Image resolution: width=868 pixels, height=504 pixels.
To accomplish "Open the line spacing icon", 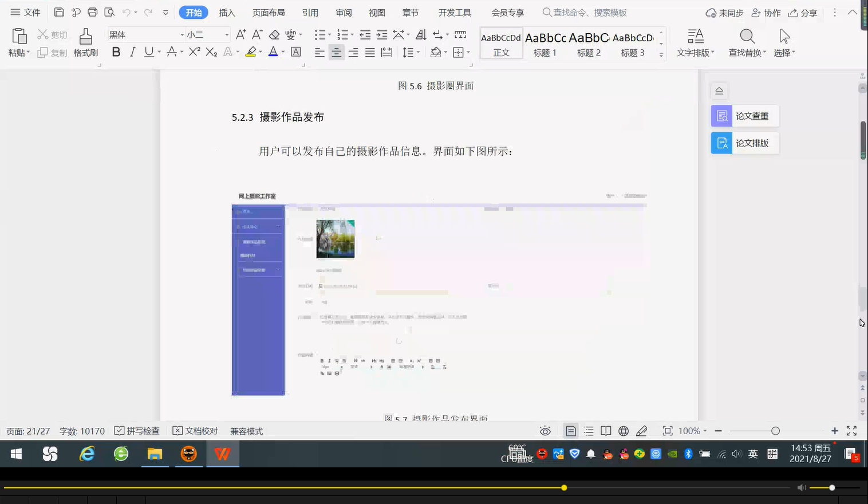I will 409,52.
